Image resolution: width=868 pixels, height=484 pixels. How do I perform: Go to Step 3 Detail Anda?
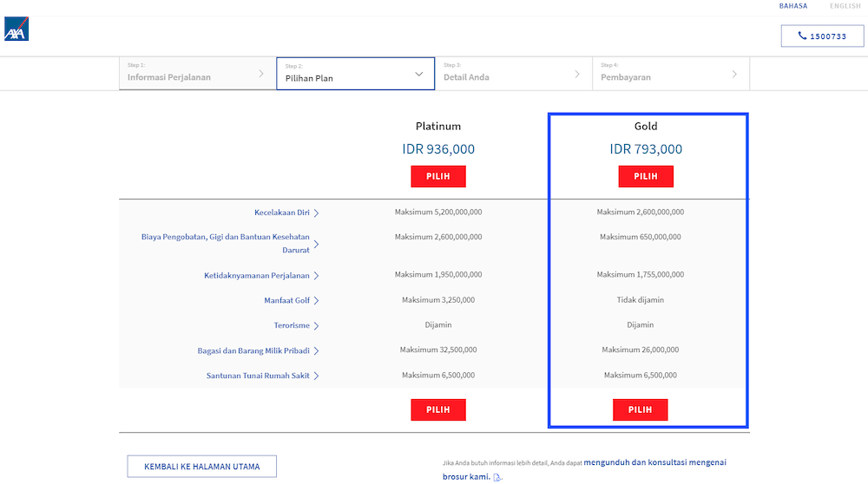tap(513, 74)
